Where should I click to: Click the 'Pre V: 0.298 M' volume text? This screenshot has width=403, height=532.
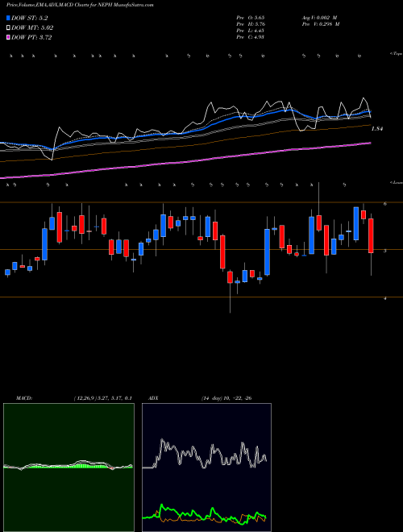pos(320,24)
